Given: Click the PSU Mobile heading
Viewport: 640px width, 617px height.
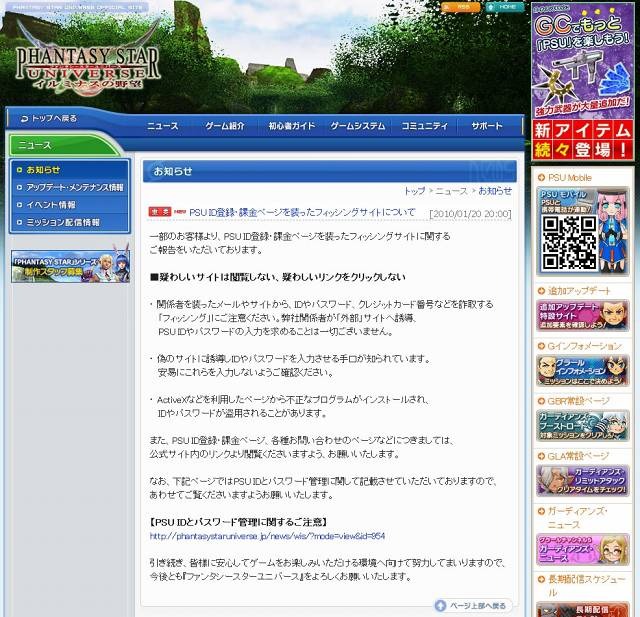Looking at the screenshot, I should (569, 178).
